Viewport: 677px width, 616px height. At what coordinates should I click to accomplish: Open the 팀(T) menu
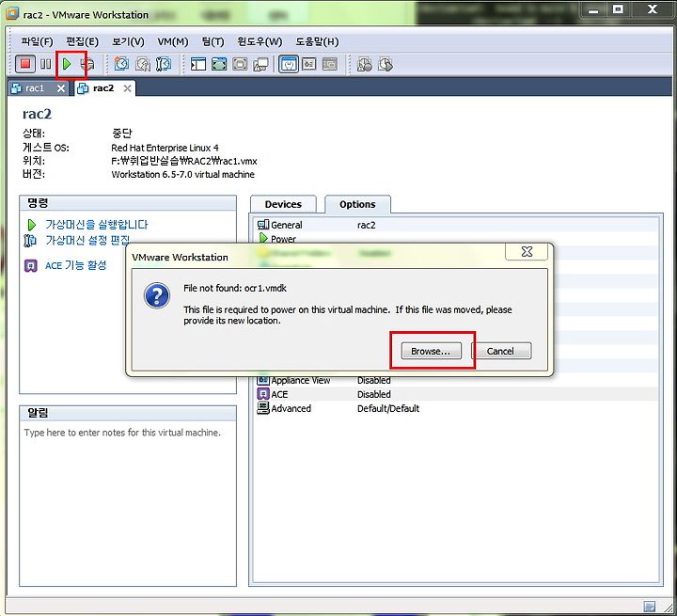pos(213,41)
